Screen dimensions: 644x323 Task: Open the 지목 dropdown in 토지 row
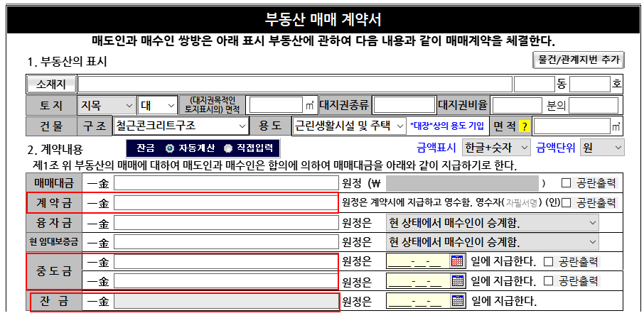coord(107,106)
